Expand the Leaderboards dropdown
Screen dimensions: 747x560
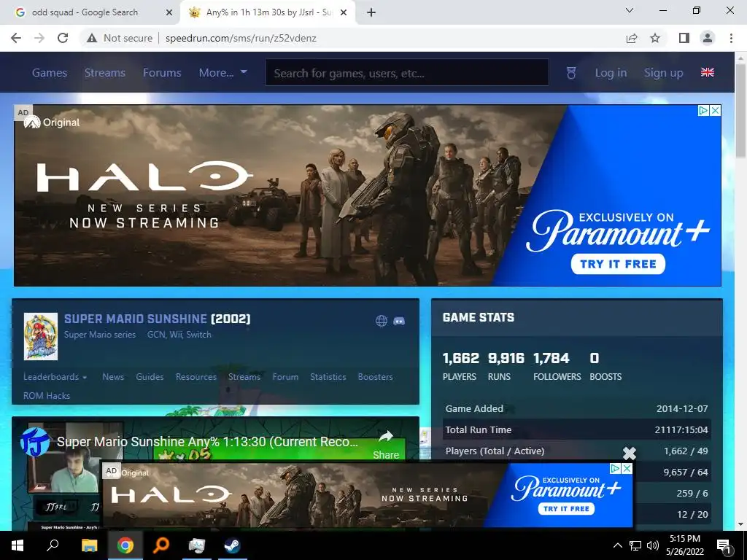tap(55, 377)
